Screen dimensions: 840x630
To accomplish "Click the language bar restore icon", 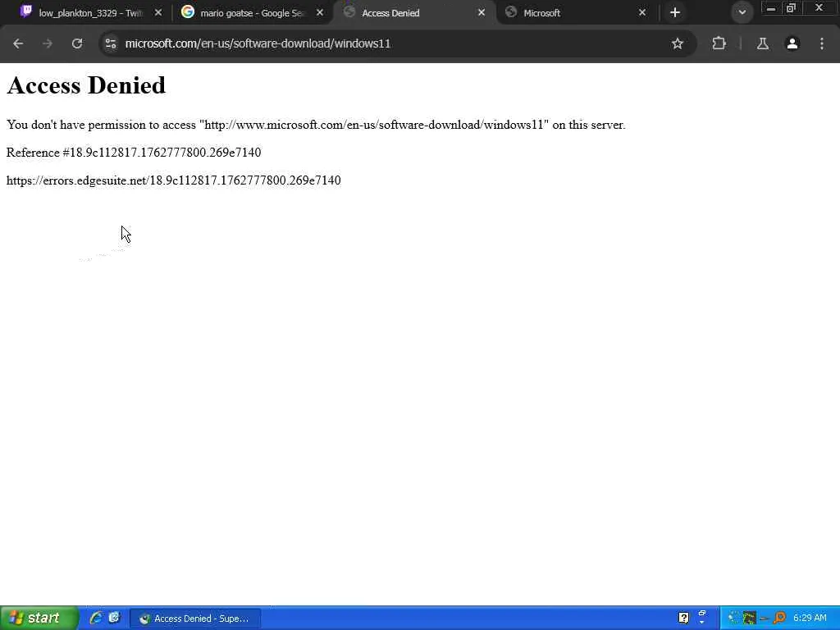I will coord(702,614).
